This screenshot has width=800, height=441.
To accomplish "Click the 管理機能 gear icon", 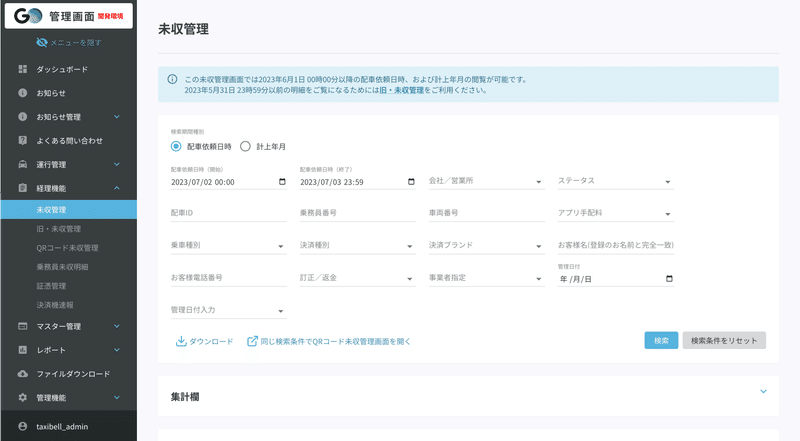I will point(22,397).
